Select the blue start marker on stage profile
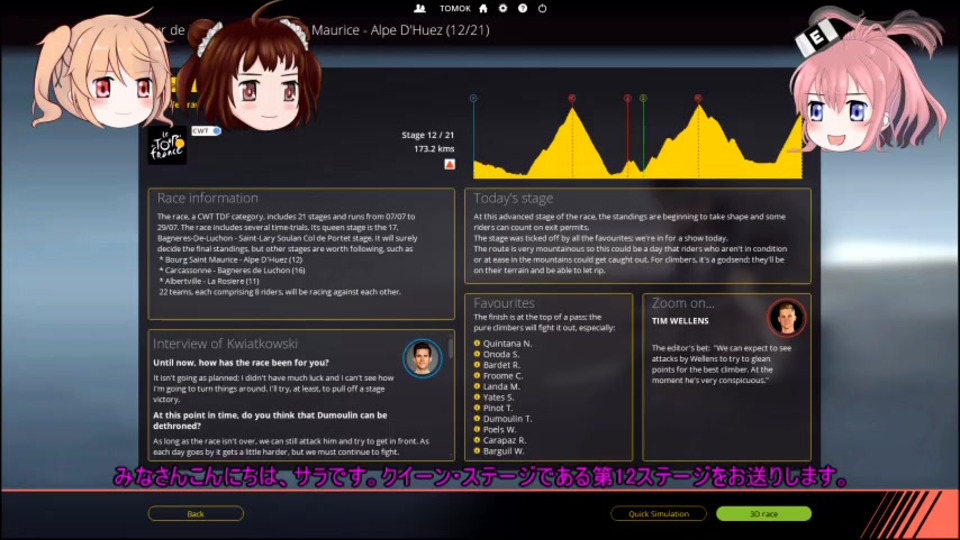The height and width of the screenshot is (540, 960). [x=473, y=98]
